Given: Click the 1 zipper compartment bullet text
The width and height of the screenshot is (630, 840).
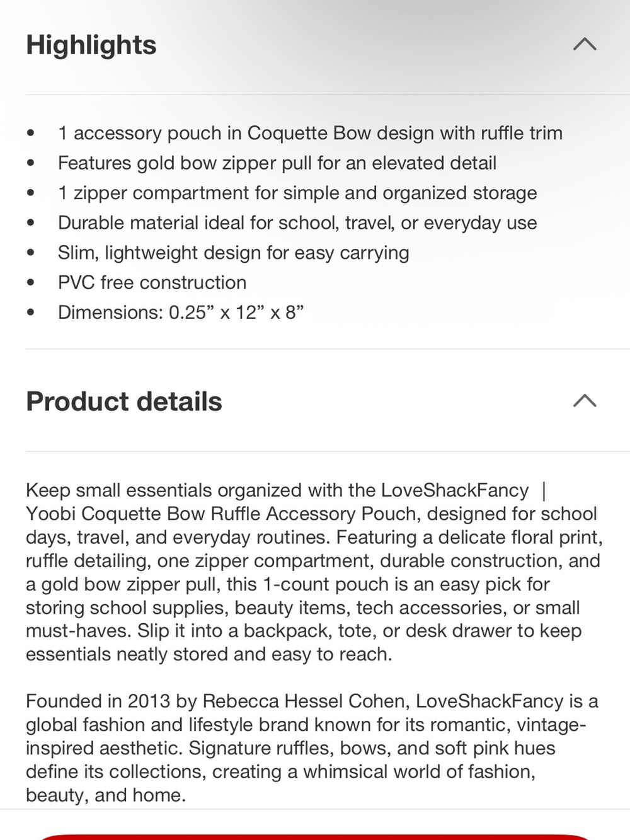Looking at the screenshot, I should (x=297, y=193).
